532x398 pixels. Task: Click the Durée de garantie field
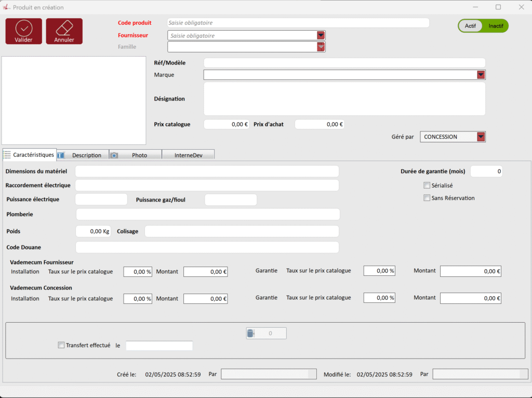pyautogui.click(x=486, y=171)
